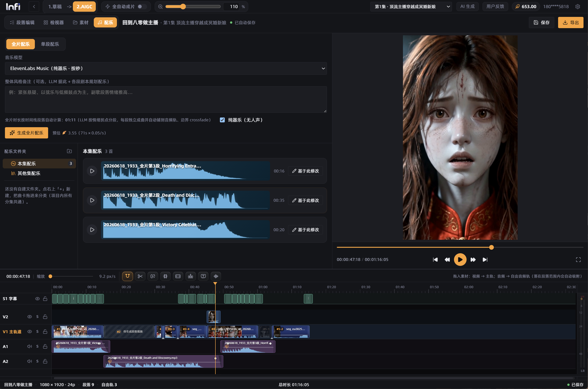
Task: Click the subtitle text icon in timeline toolbar
Action: 203,276
